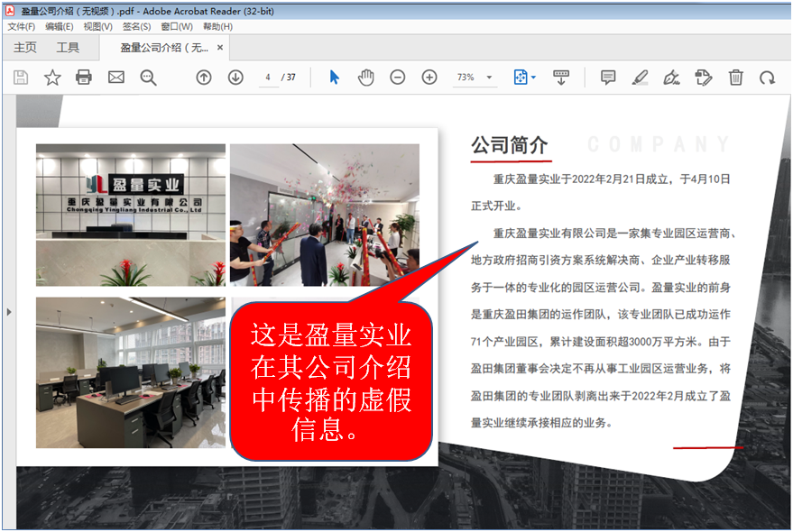
Task: Switch to the 主页 tab
Action: coord(25,48)
